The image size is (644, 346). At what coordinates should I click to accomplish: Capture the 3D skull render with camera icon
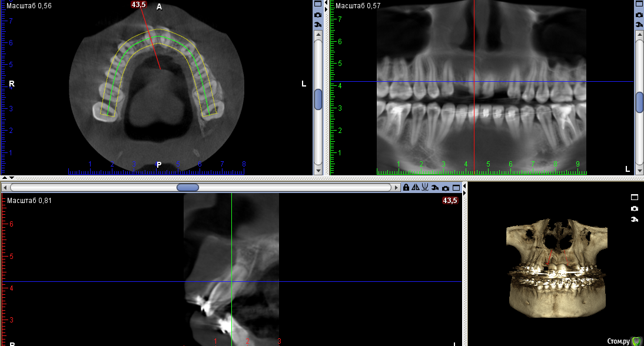pyautogui.click(x=634, y=208)
